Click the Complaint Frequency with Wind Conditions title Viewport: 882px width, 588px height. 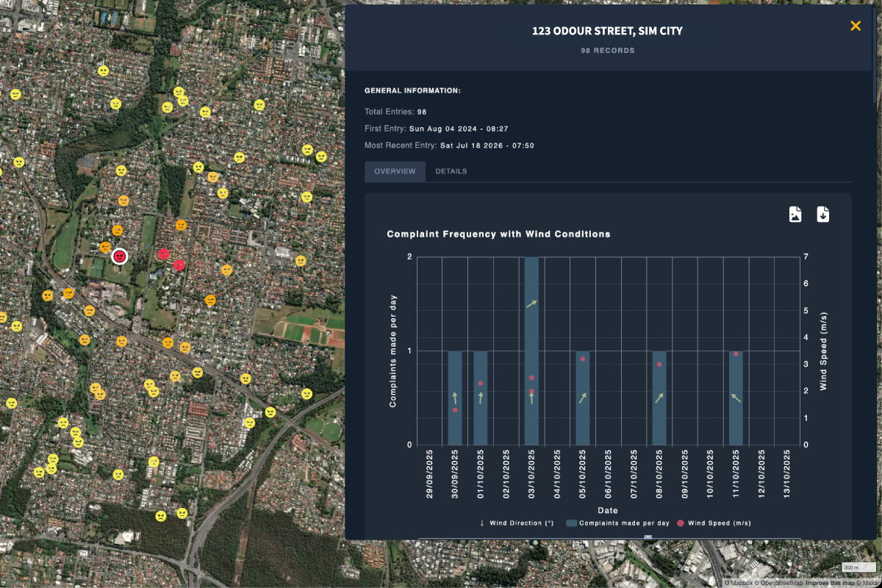[x=498, y=234]
